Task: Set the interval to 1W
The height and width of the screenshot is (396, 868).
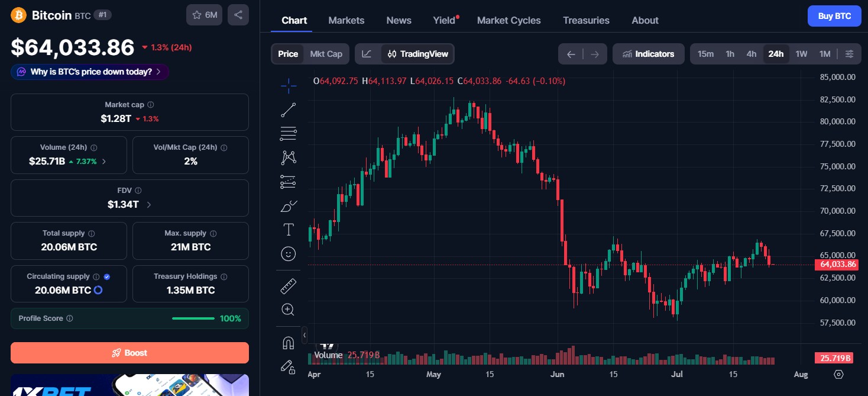Action: [x=801, y=54]
